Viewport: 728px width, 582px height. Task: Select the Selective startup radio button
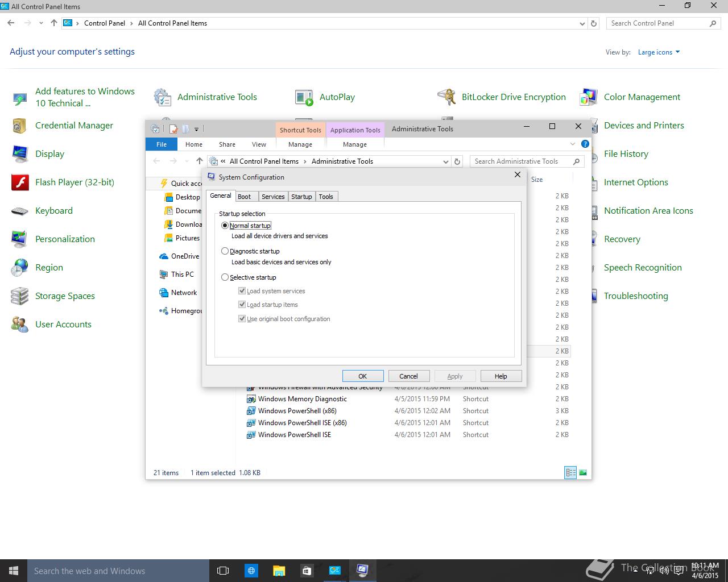coord(225,277)
